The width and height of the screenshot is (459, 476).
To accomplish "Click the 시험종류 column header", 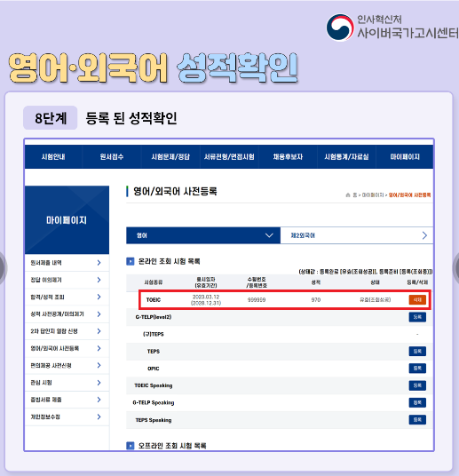I will tap(154, 282).
